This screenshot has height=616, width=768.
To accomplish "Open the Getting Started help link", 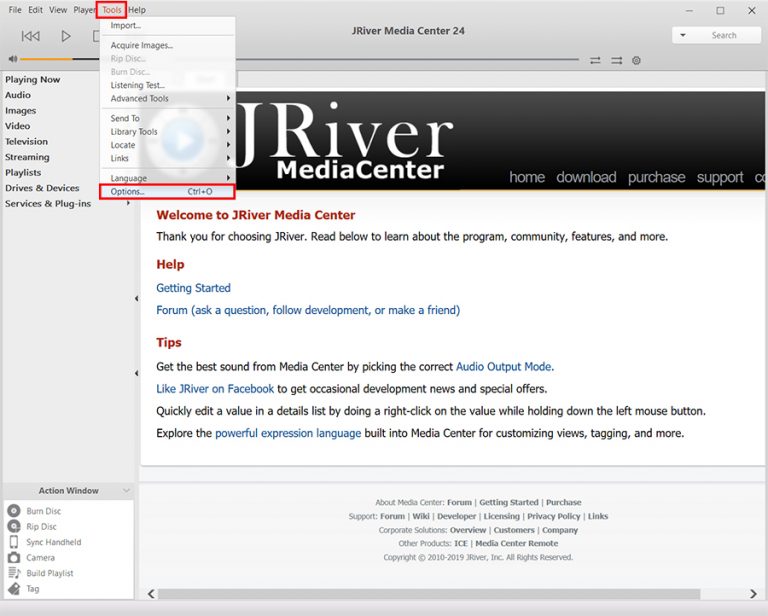I will [x=193, y=288].
